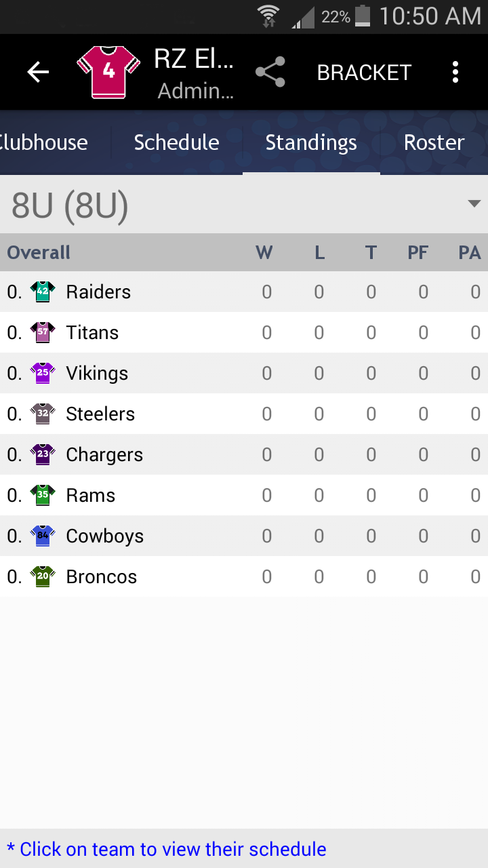Select the Titans team row
488x868 pixels.
[x=244, y=332]
